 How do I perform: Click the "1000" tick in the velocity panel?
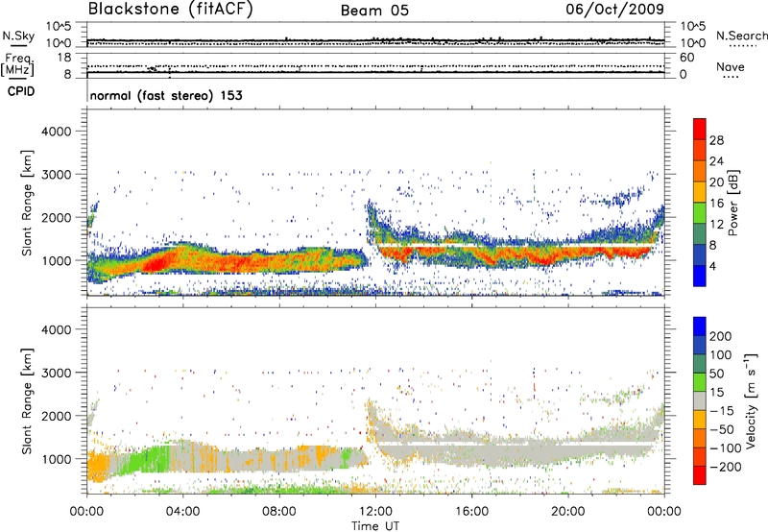click(x=56, y=458)
